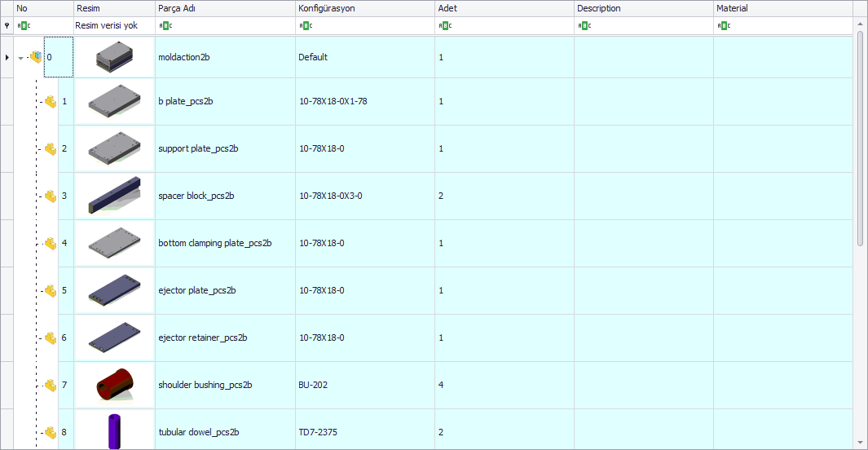Viewport: 868px width, 450px height.
Task: Click the No cell showing 7
Action: [65, 385]
